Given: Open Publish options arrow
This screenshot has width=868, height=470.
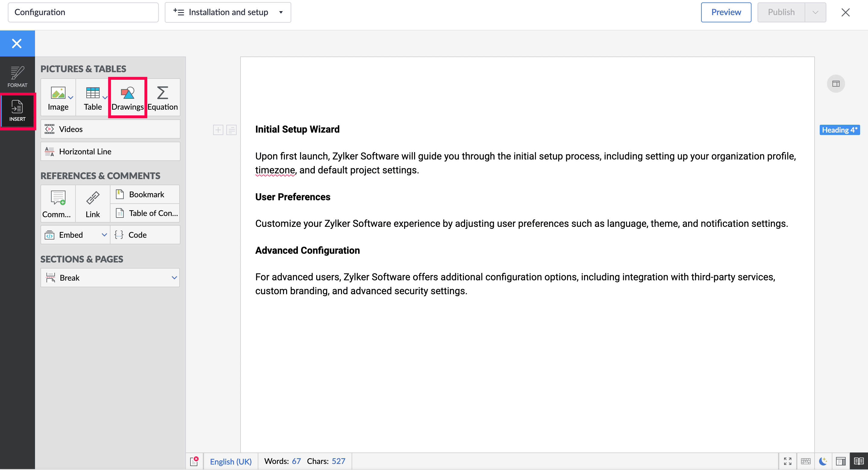Looking at the screenshot, I should [815, 12].
